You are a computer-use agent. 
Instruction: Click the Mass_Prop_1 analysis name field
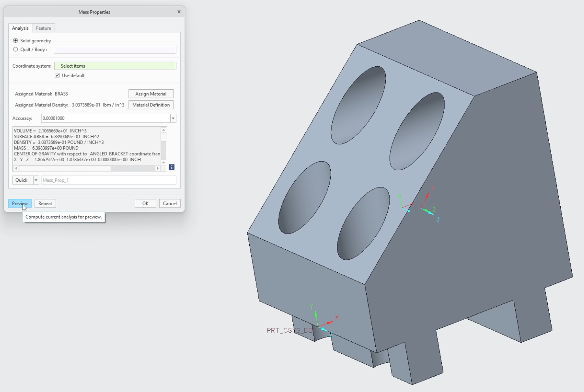[x=109, y=180]
